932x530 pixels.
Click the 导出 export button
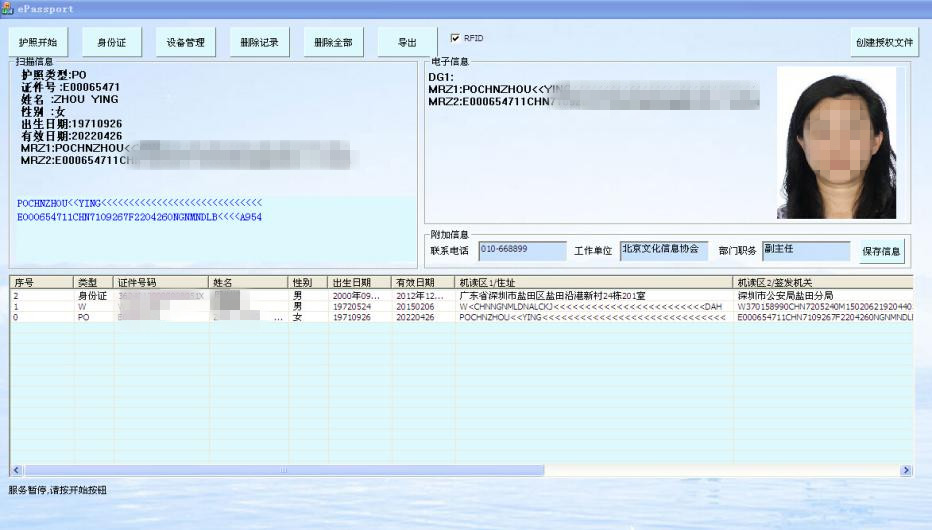(x=407, y=43)
